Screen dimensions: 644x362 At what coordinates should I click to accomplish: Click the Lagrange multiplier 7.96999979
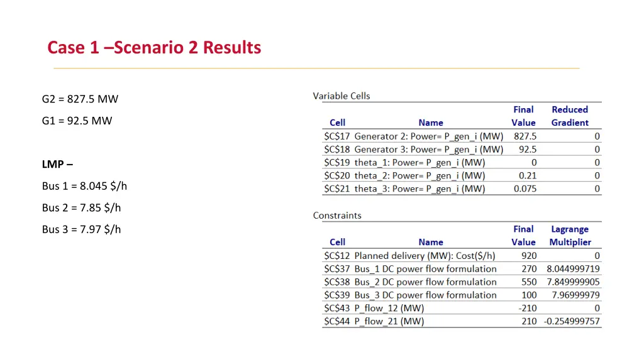click(x=576, y=295)
